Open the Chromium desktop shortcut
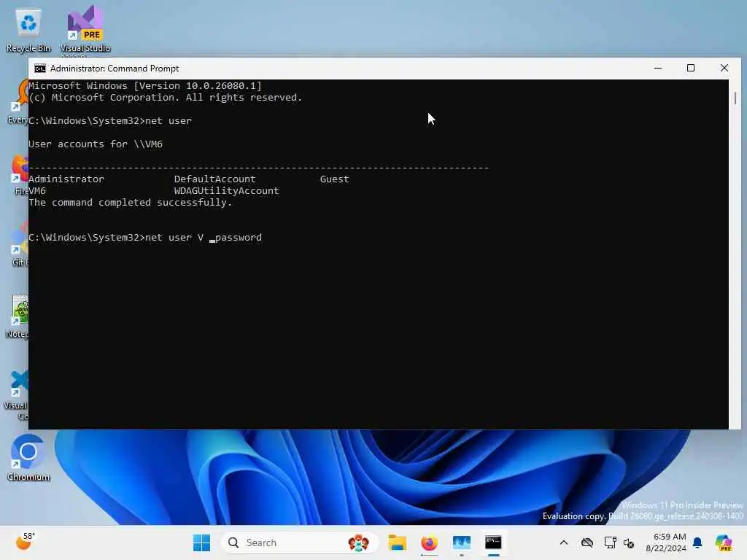The width and height of the screenshot is (747, 560). (x=28, y=458)
